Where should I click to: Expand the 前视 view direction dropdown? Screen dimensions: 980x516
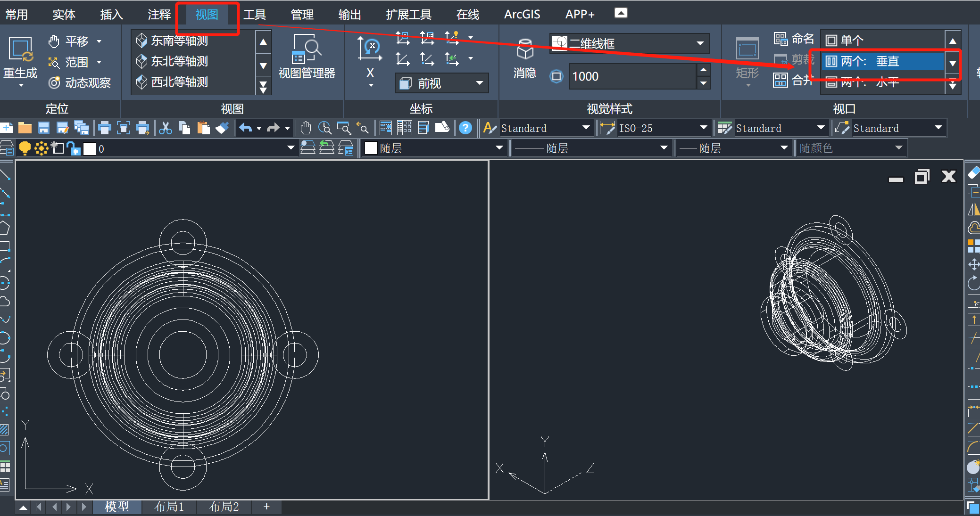(x=480, y=83)
